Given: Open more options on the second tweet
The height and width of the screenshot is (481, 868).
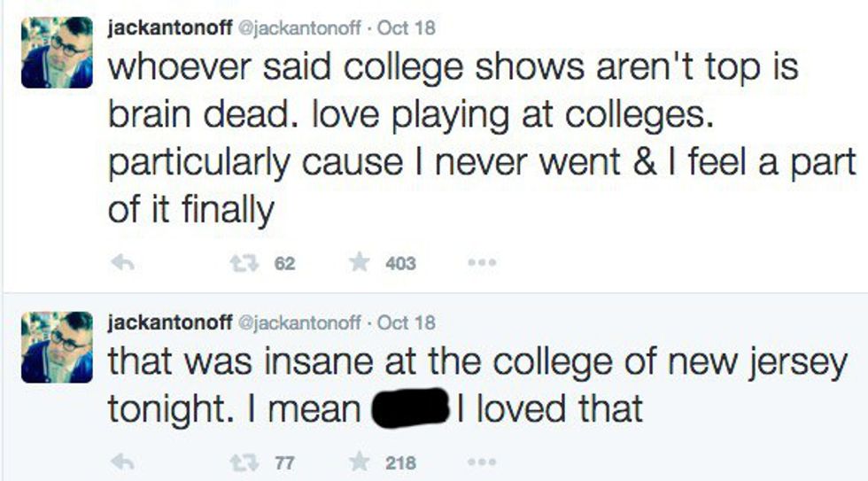Looking at the screenshot, I should coord(483,462).
